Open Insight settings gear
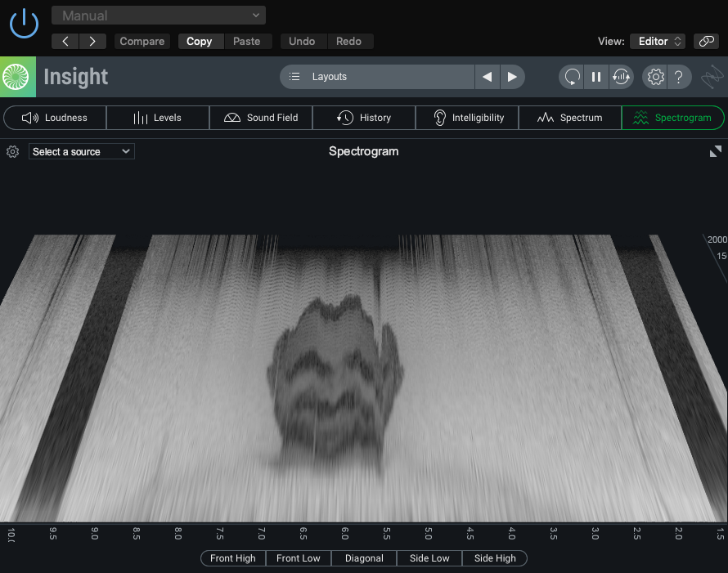The height and width of the screenshot is (573, 728). (x=655, y=77)
